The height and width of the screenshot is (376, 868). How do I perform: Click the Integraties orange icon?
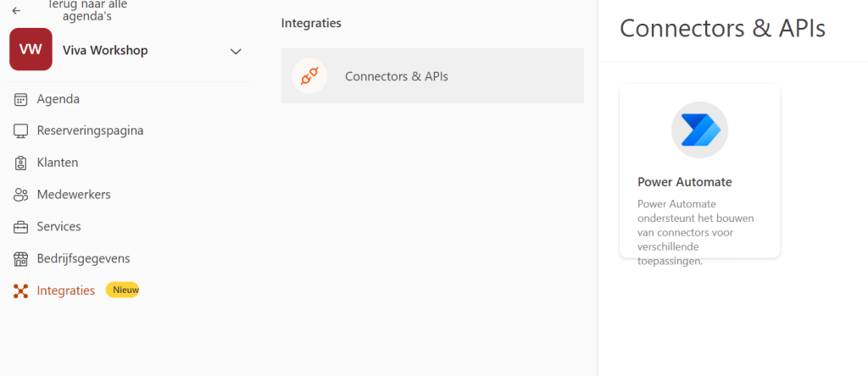[x=21, y=290]
